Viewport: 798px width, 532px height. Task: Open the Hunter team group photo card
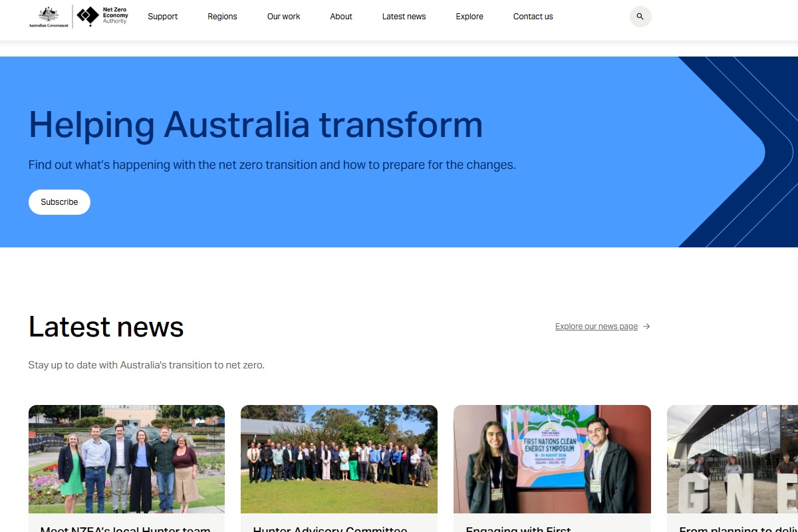[126, 459]
